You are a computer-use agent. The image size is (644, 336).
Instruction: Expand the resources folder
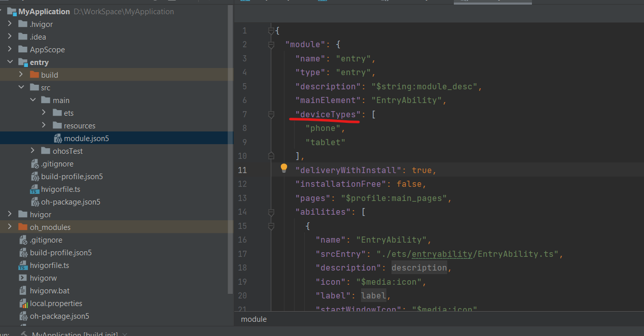[x=44, y=125]
